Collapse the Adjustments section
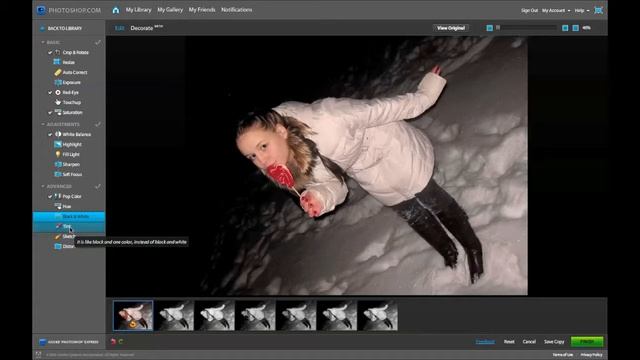640x360 pixels. (43, 124)
